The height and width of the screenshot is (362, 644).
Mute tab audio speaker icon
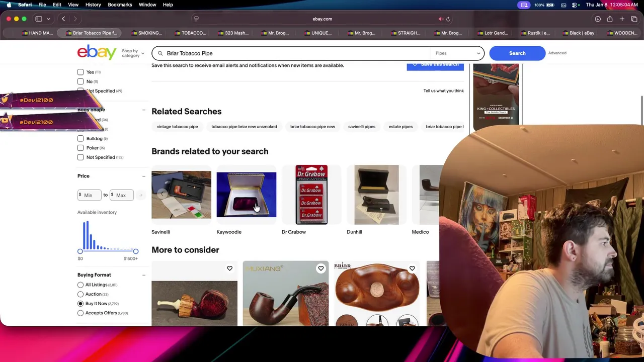point(441,19)
